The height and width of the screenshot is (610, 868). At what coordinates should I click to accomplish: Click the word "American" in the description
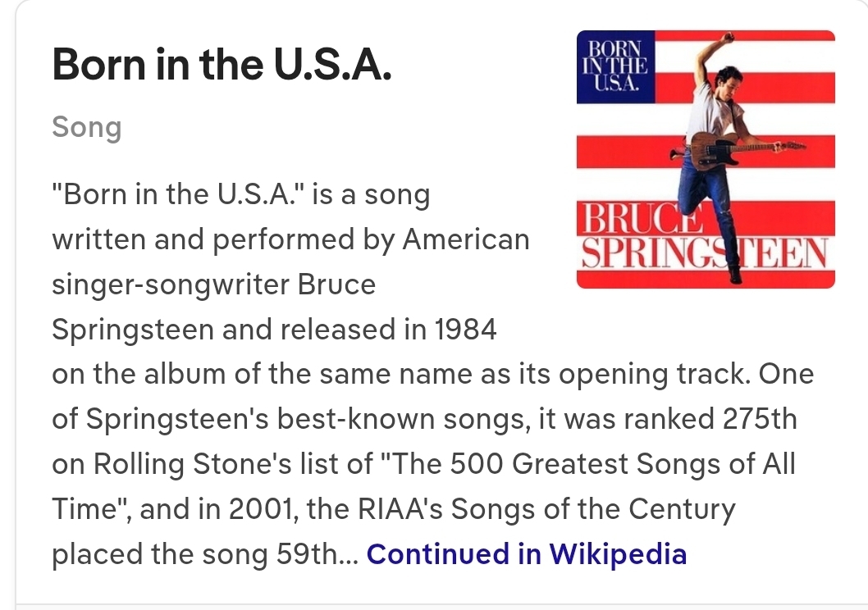click(x=465, y=239)
